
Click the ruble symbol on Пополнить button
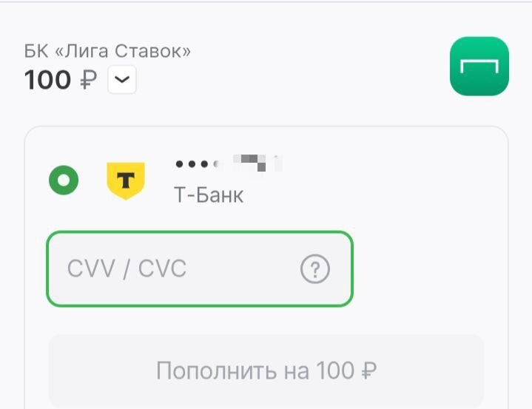368,371
